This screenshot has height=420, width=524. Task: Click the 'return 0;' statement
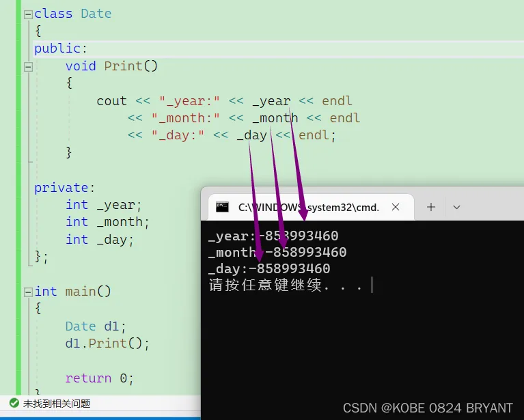click(99, 378)
